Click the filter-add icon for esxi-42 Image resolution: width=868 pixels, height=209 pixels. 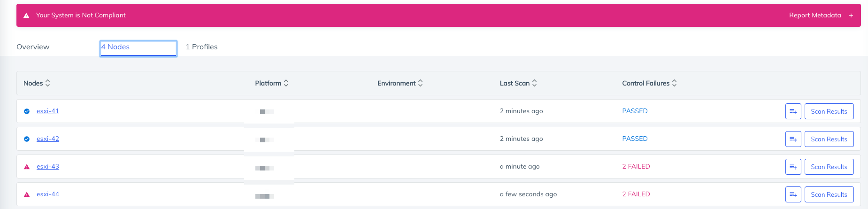coord(793,139)
